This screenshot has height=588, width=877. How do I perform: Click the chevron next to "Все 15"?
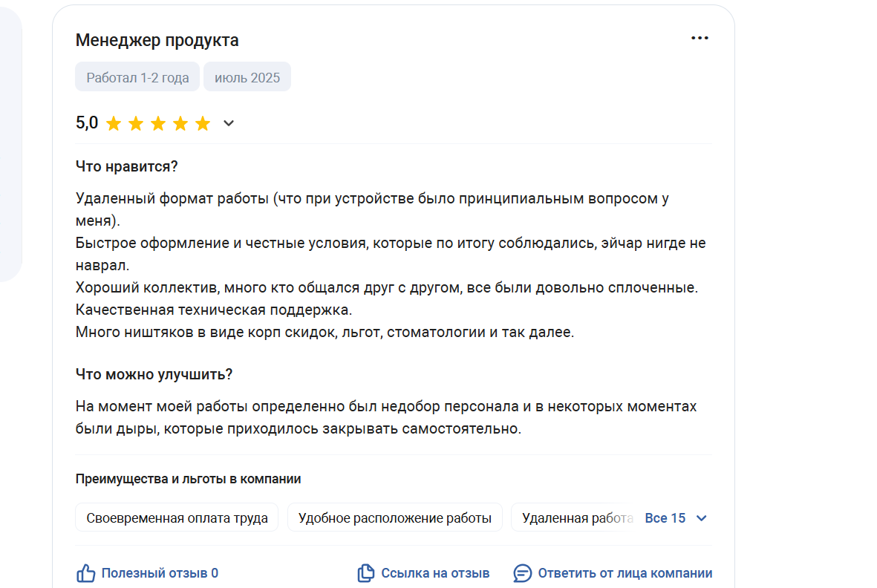pos(701,519)
